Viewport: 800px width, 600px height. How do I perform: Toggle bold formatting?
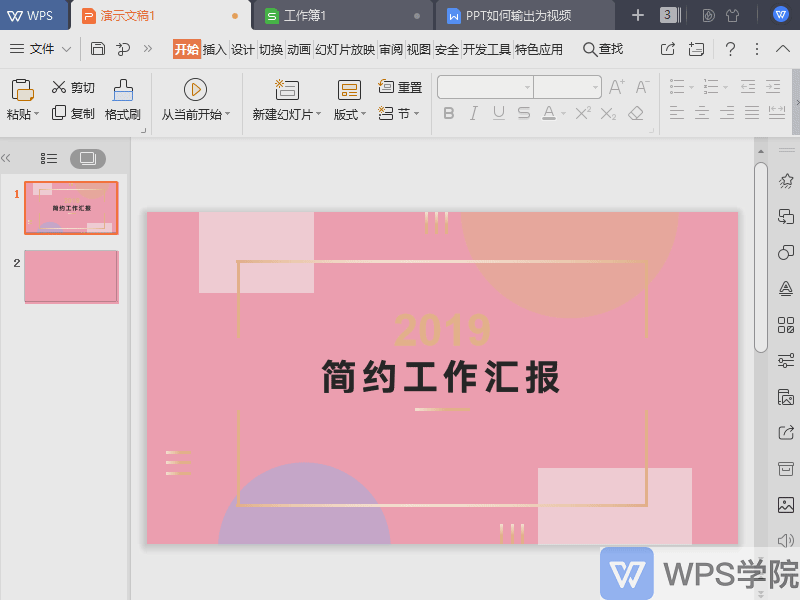pyautogui.click(x=448, y=113)
